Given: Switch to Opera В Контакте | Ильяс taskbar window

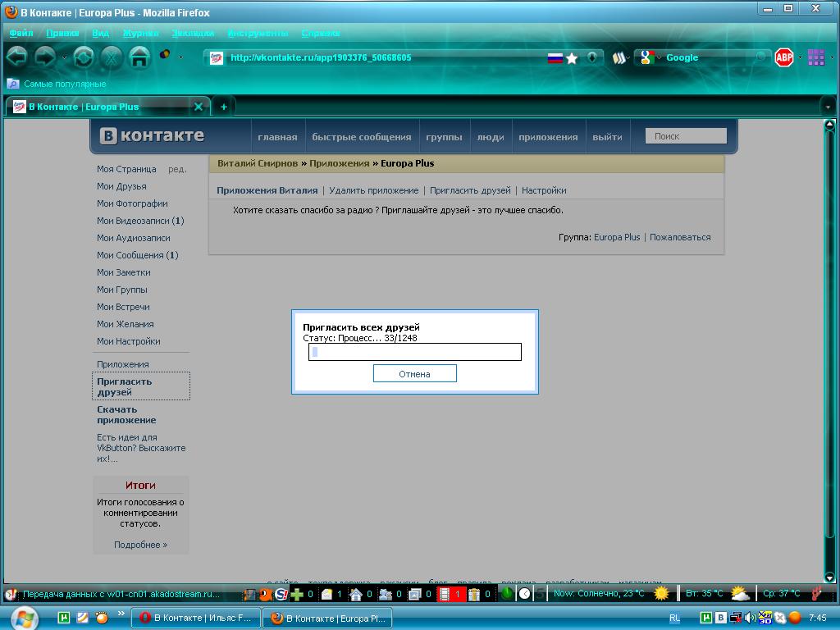Looking at the screenshot, I should 196,618.
